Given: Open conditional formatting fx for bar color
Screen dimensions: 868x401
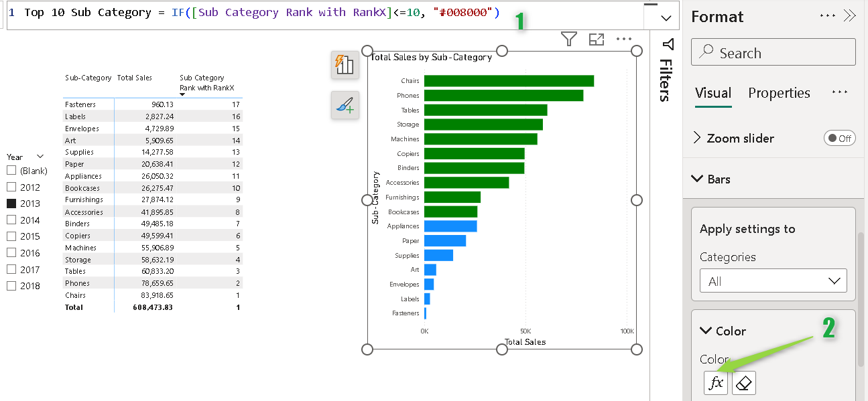Looking at the screenshot, I should pyautogui.click(x=716, y=383).
